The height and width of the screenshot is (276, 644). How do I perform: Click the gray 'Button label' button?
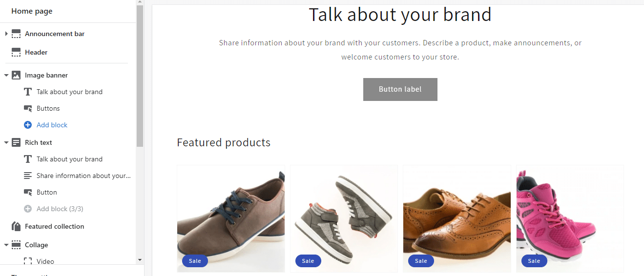click(400, 89)
